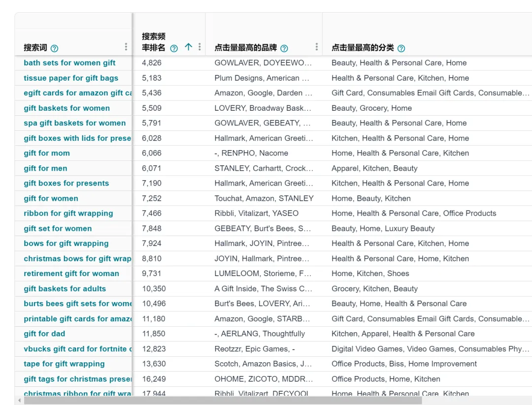
Task: Open help icon beside 搜索词 header
Action: point(54,48)
